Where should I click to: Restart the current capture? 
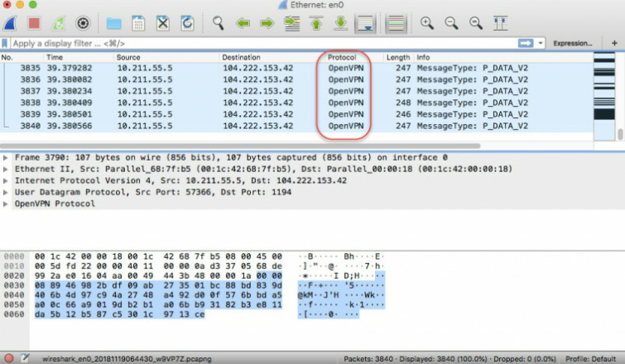pyautogui.click(x=59, y=23)
